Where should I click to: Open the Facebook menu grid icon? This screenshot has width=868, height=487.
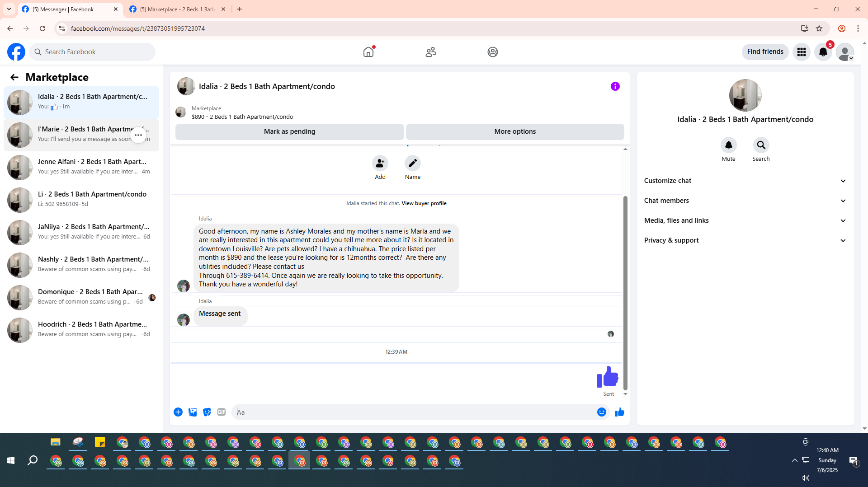802,52
